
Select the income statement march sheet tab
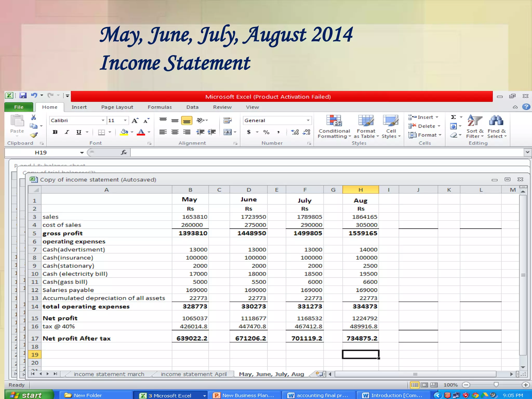pos(109,374)
